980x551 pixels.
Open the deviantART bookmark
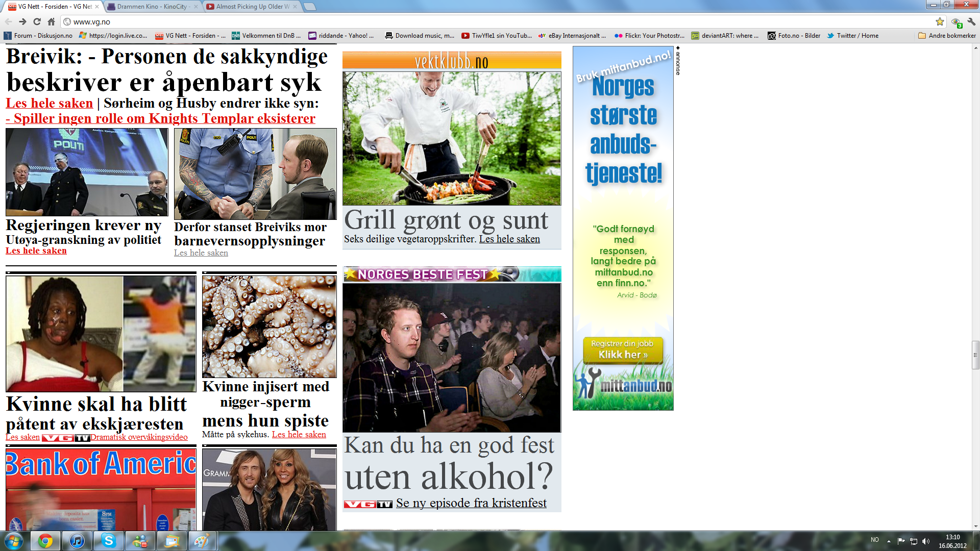tap(725, 36)
